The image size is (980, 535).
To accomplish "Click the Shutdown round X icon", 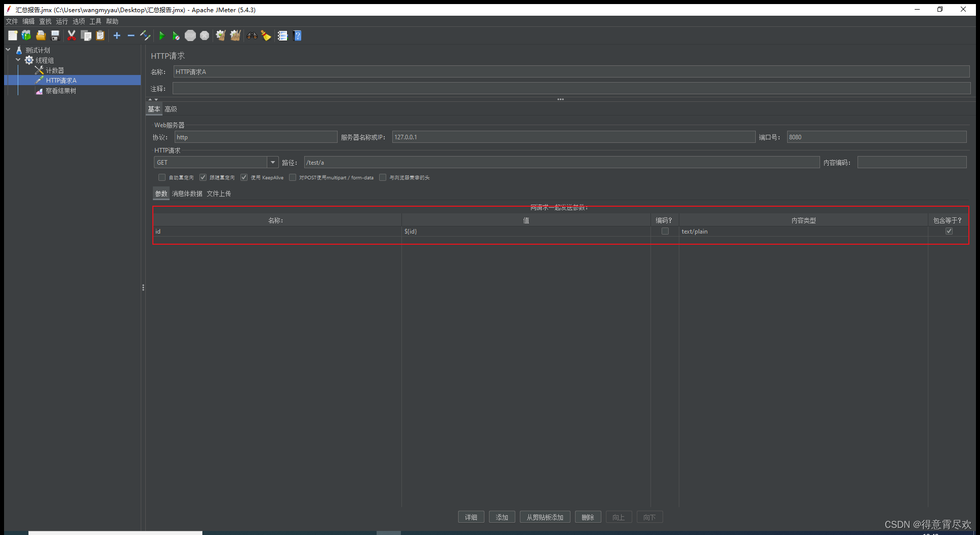I will point(205,35).
